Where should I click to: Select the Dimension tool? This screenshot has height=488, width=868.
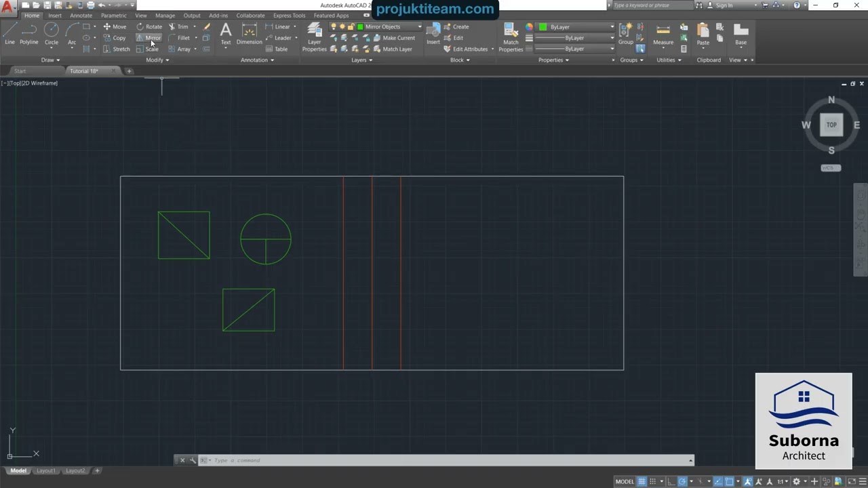pos(249,34)
